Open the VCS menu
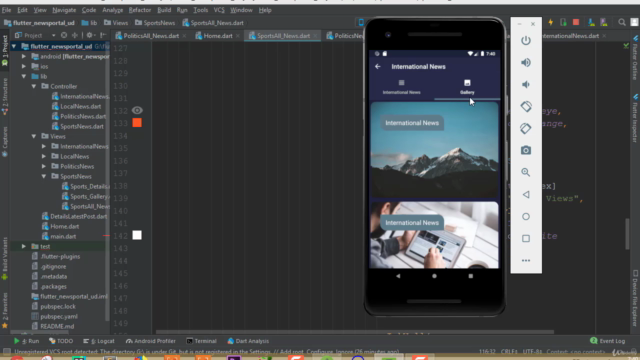 click(219, 10)
